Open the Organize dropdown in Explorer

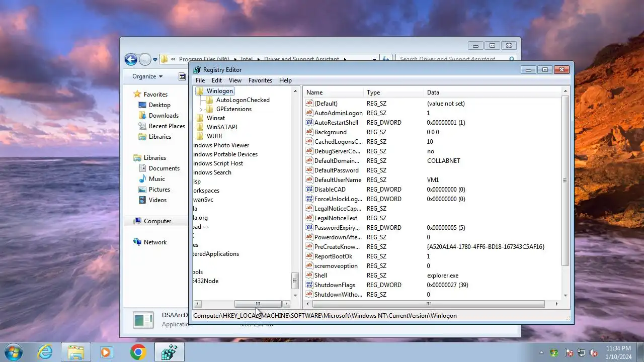point(147,76)
